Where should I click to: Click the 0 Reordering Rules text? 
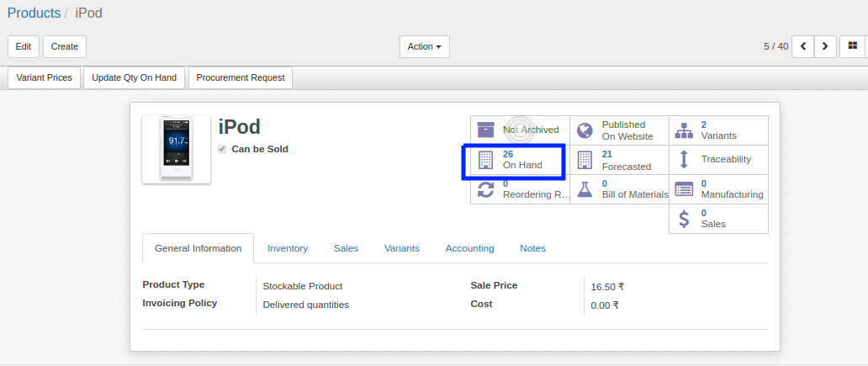536,188
